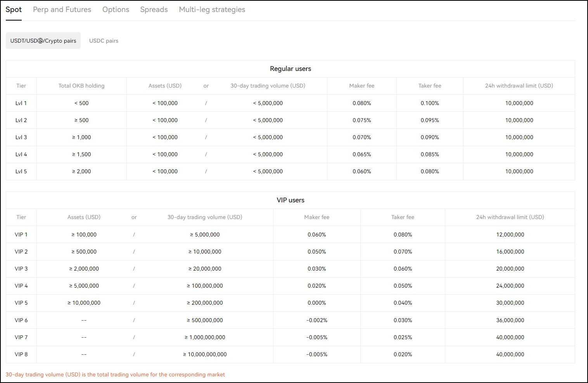This screenshot has width=588, height=383.
Task: Select the Lvl 5 tier row
Action: click(x=21, y=171)
